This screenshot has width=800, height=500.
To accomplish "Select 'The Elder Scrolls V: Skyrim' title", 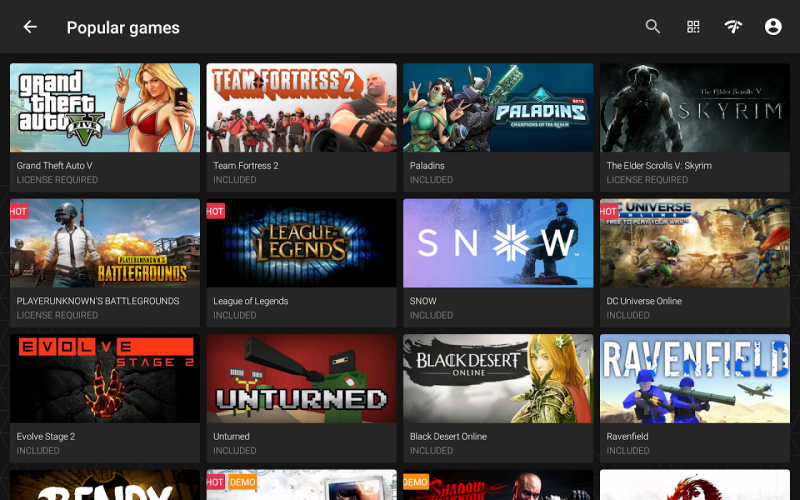I will click(659, 166).
